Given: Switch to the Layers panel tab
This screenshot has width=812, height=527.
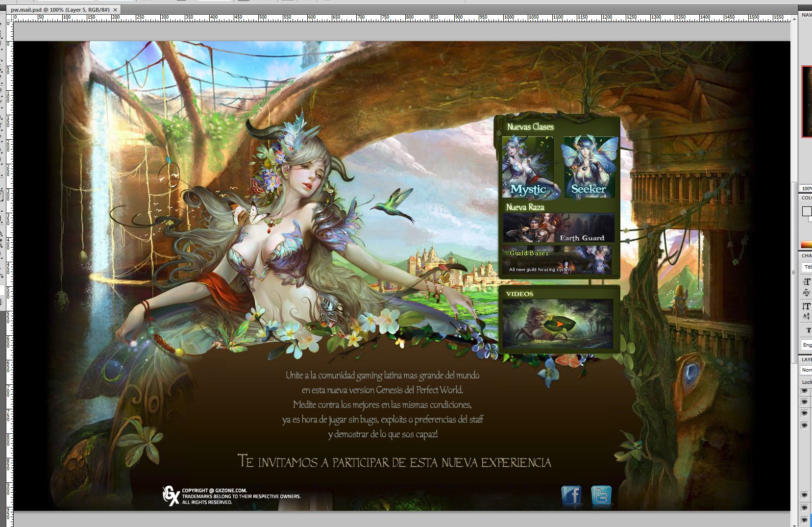Looking at the screenshot, I should pyautogui.click(x=807, y=360).
